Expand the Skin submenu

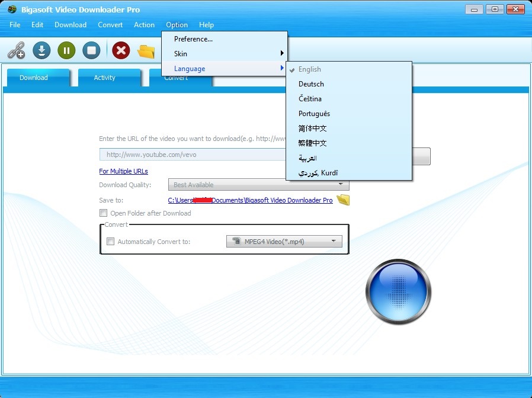tap(225, 54)
